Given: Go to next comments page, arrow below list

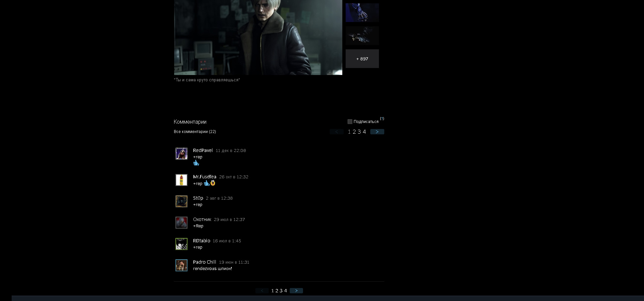Looking at the screenshot, I should [296, 291].
